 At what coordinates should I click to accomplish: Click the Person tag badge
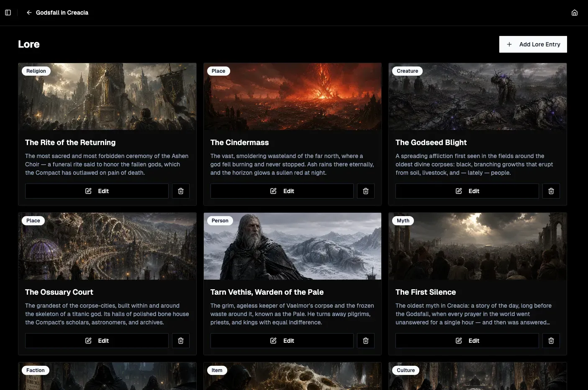point(220,221)
